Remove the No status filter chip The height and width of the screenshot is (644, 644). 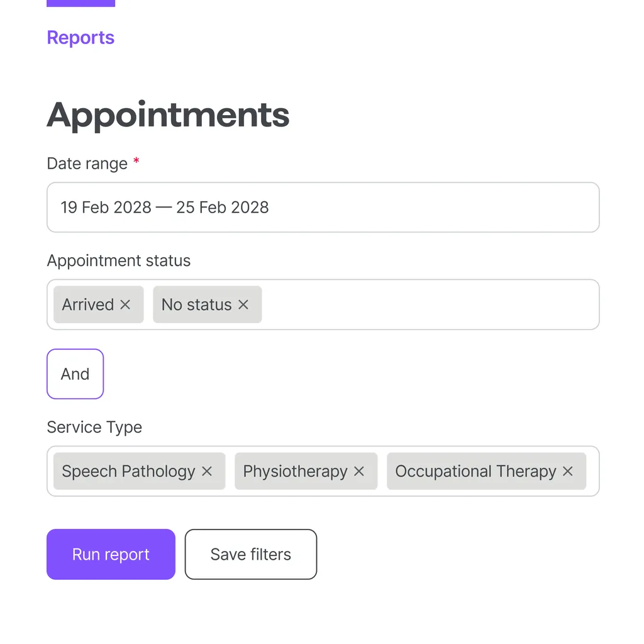click(x=243, y=305)
